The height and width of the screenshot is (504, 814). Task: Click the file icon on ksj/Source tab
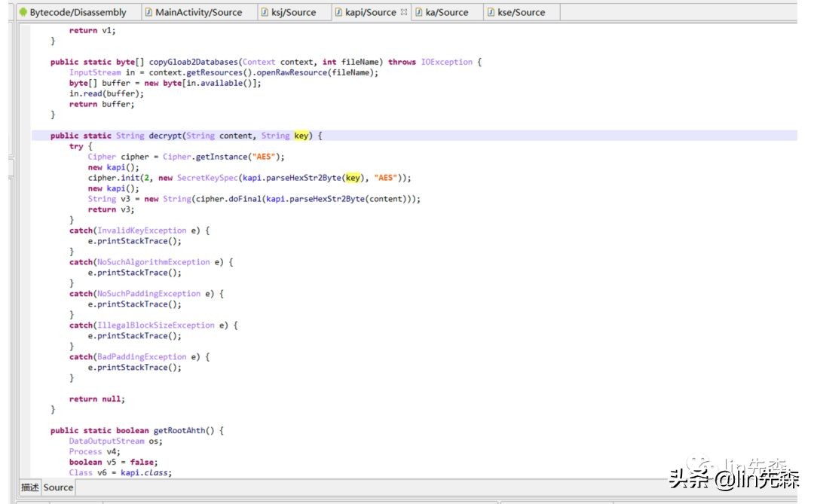265,12
